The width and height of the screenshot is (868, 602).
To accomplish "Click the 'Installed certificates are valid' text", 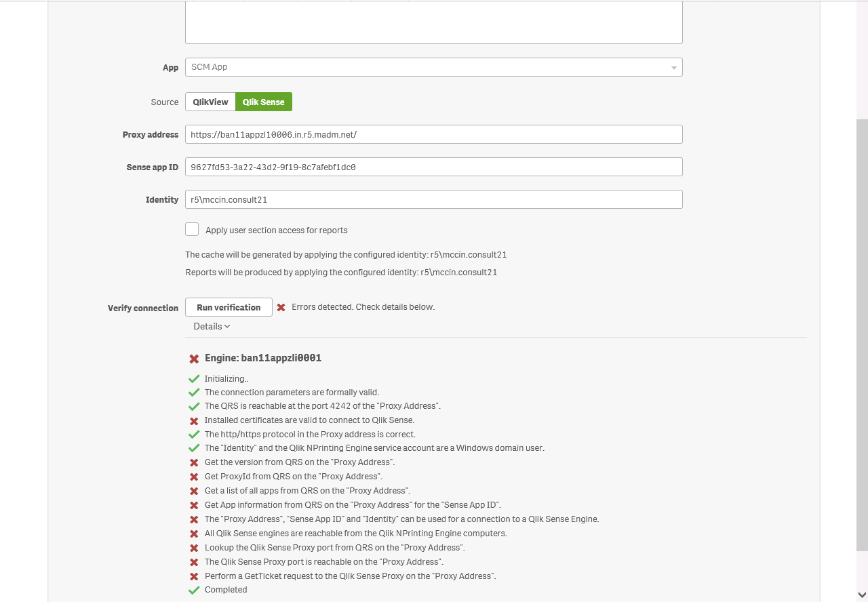I will click(309, 420).
